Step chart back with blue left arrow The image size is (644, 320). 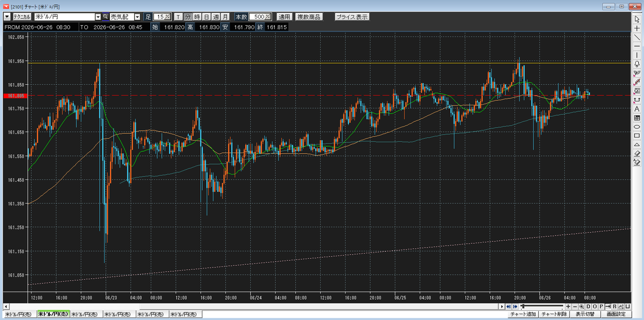pos(508,307)
